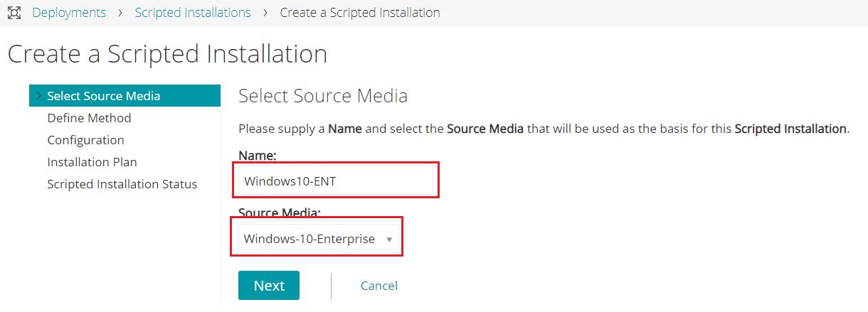868x312 pixels.
Task: Open the Configuration step in sidebar
Action: coord(85,140)
